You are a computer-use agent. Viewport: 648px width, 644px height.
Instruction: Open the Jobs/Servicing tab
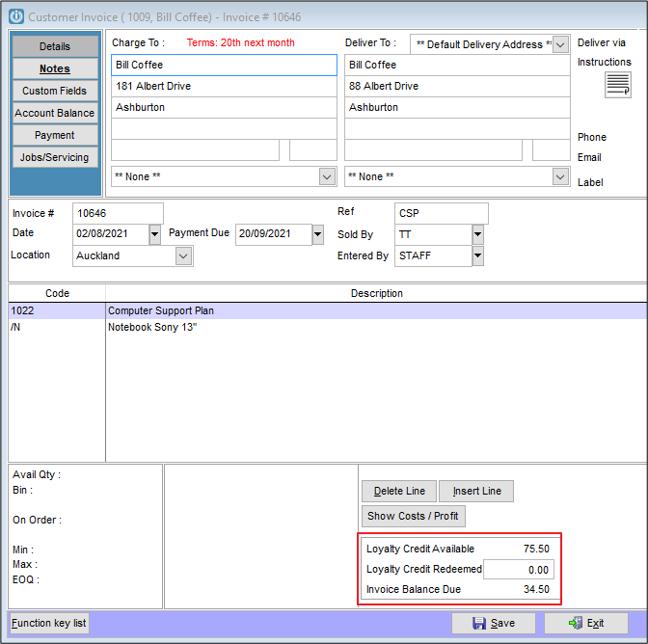coord(55,157)
